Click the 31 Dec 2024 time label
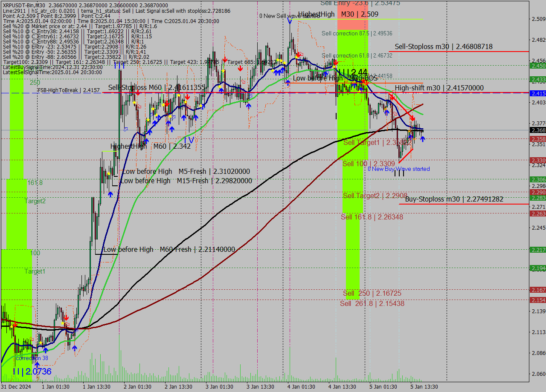Image resolution: width=546 pixels, height=392 pixels. 15,387
